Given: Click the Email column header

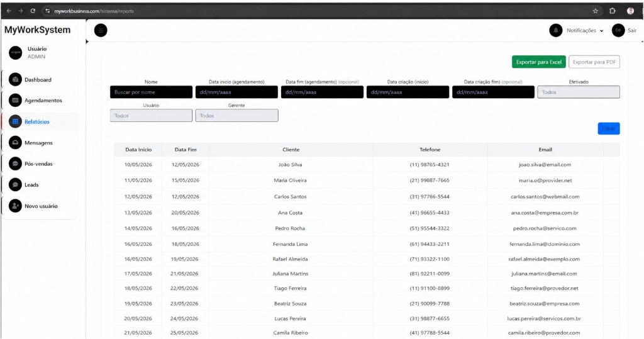Looking at the screenshot, I should tap(545, 150).
